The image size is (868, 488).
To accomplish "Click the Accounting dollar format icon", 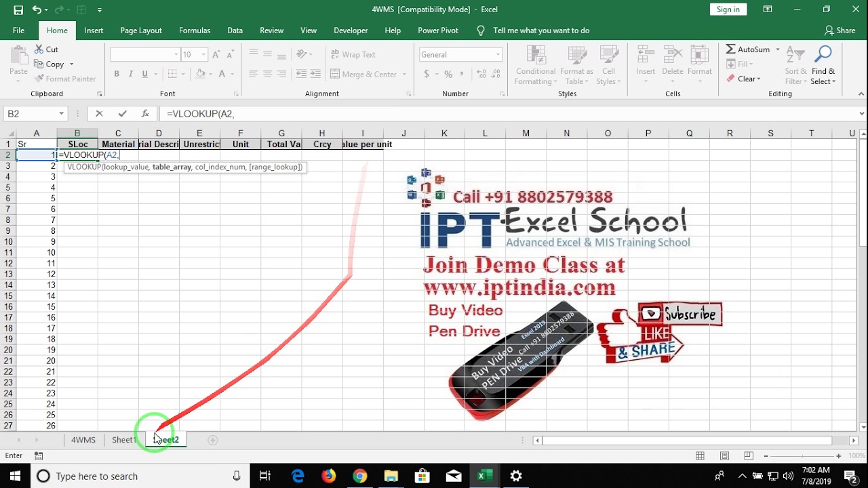I will 427,74.
